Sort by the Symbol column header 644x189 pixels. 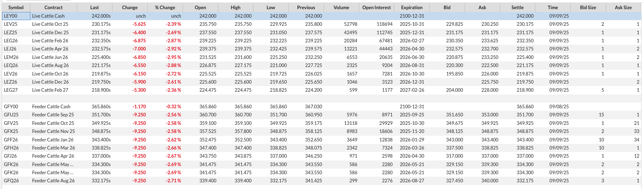click(x=16, y=7)
